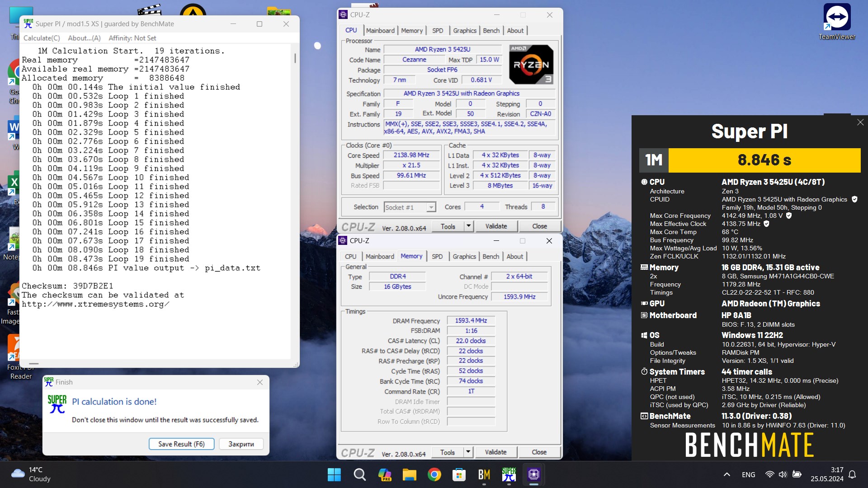868x488 pixels.
Task: Click the 1M 8.846 s result bar
Action: tap(750, 160)
